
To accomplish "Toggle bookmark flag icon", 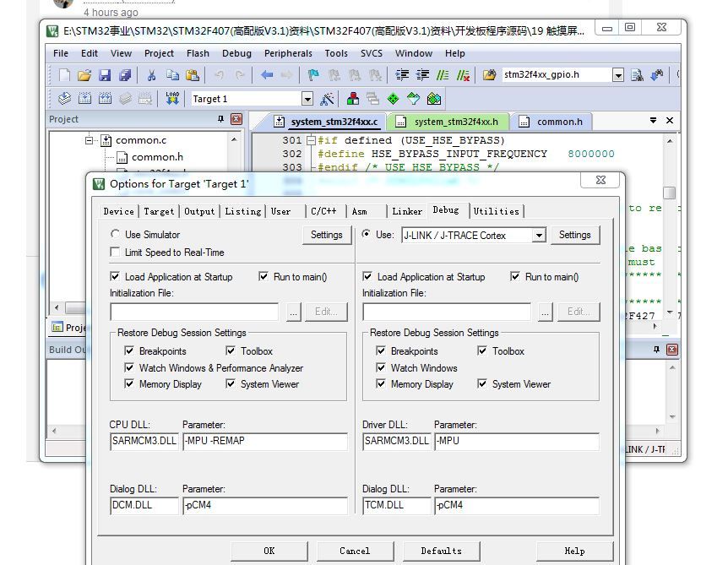I will coord(313,75).
